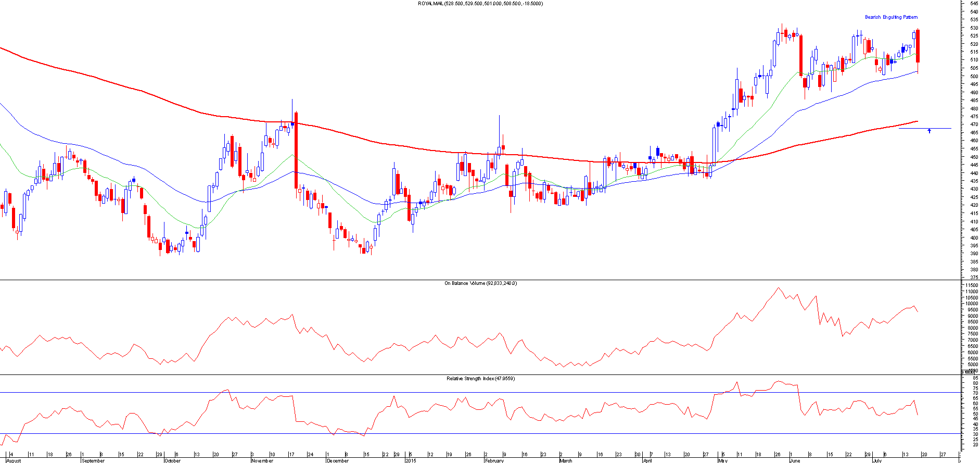Click the large red bearish engulfing candle
Viewport: 980px width, 463px height.
click(918, 46)
